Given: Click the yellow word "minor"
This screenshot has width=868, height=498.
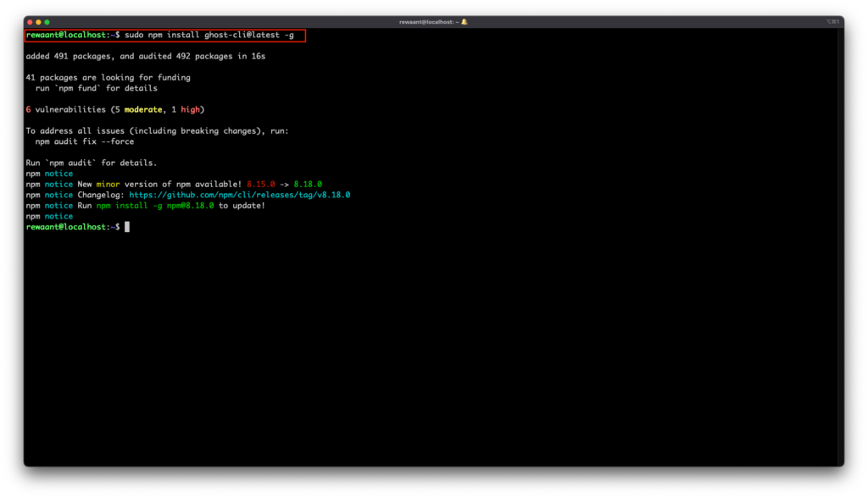Looking at the screenshot, I should [x=108, y=185].
